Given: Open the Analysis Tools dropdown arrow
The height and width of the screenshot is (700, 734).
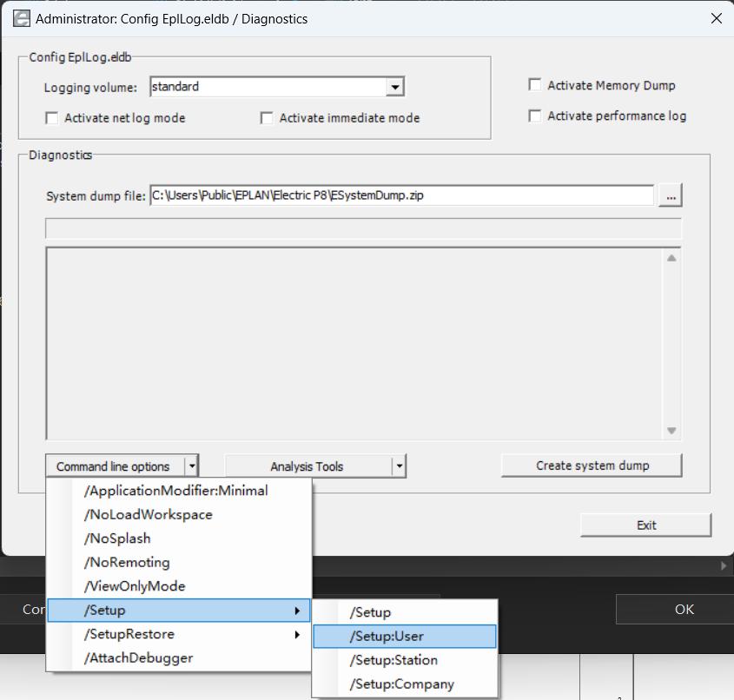Looking at the screenshot, I should coord(399,466).
